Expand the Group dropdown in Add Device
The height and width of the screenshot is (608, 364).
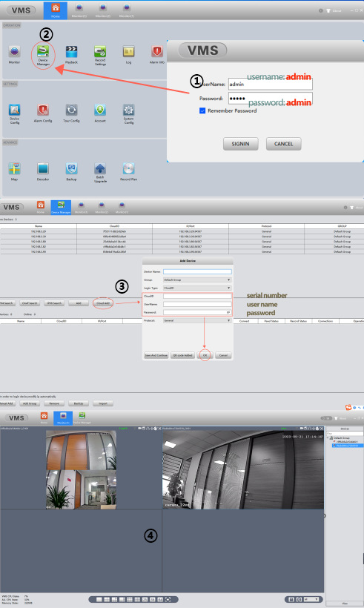(x=197, y=280)
